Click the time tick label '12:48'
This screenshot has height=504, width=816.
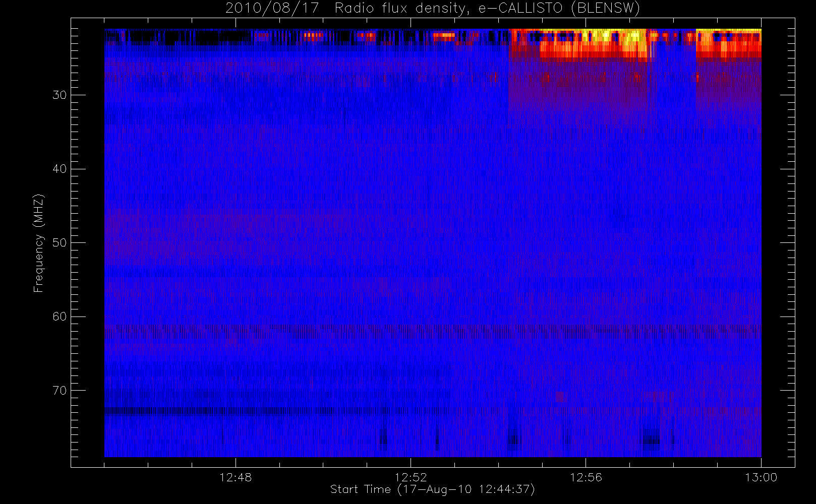click(236, 477)
